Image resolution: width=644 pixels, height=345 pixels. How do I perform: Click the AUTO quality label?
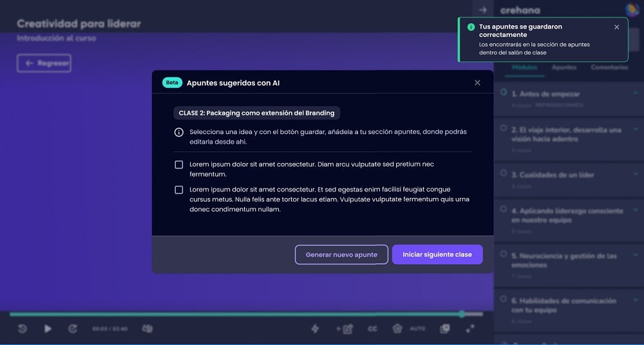417,329
